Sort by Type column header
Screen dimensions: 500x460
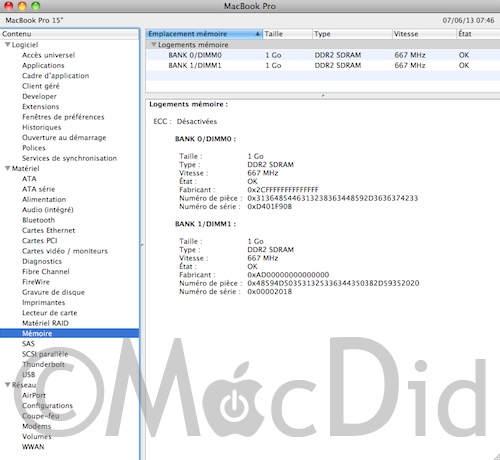tap(352, 34)
